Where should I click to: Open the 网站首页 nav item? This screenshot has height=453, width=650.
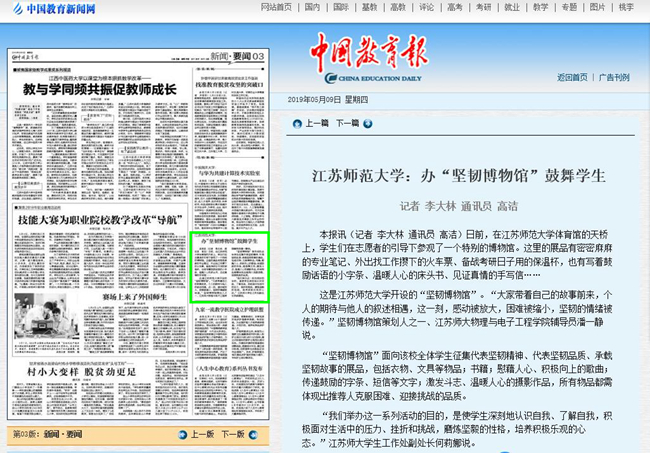276,7
